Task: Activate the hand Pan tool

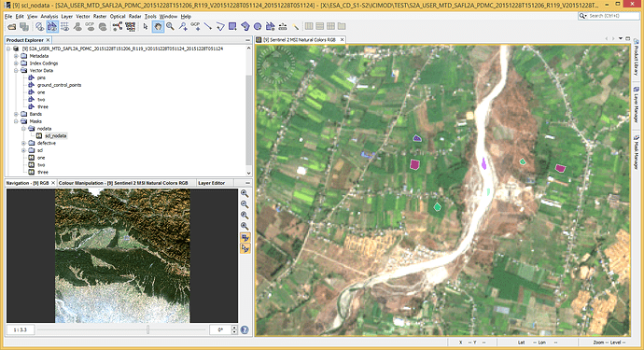Action: (x=158, y=27)
